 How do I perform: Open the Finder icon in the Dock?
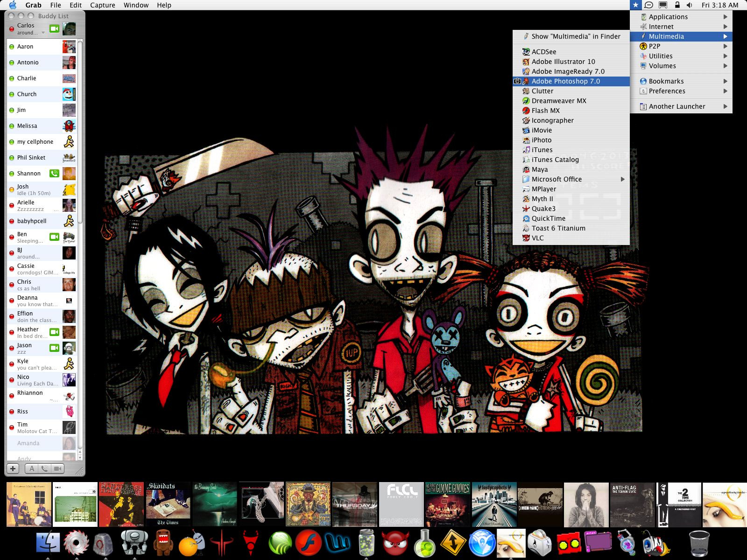tap(48, 543)
